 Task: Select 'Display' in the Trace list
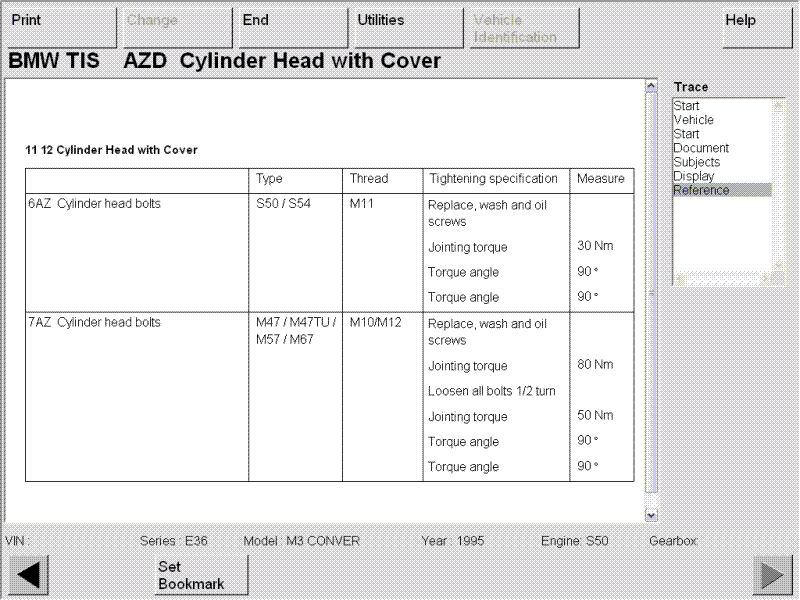point(694,176)
